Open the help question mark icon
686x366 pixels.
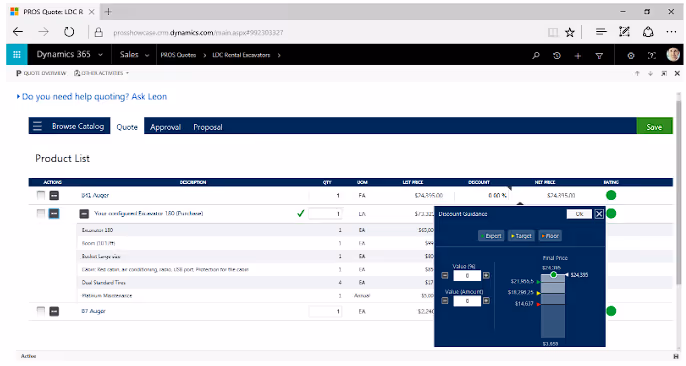point(652,56)
